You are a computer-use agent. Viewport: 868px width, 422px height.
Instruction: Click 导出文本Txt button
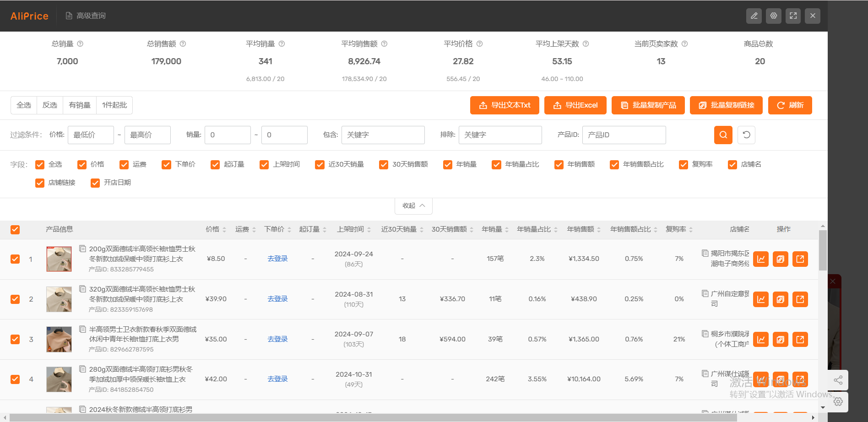point(505,105)
